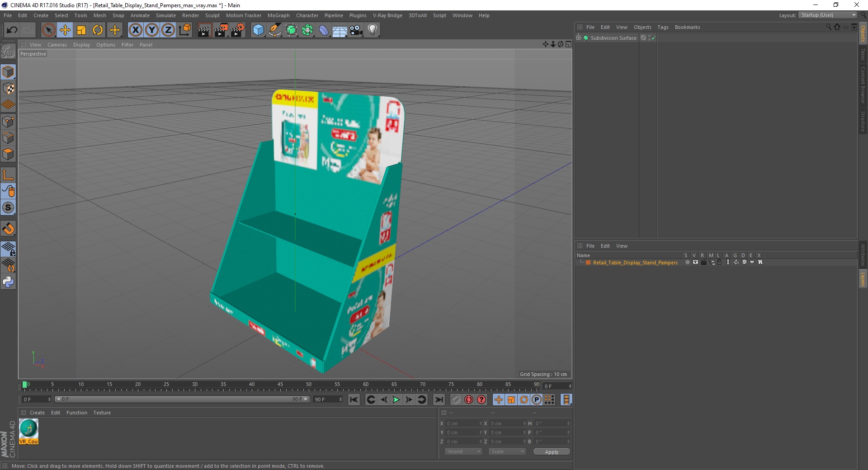Add a Subdivision Surface generator icon
Image resolution: width=868 pixels, height=470 pixels.
click(291, 30)
